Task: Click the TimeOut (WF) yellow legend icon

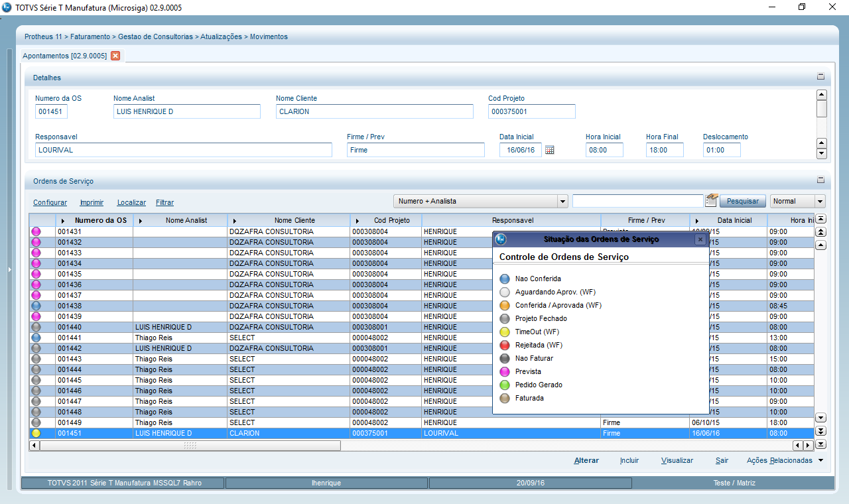Action: coord(505,332)
